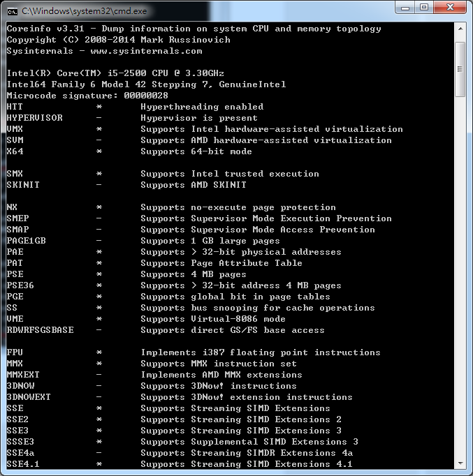Click the 'VME' feature name

[x=15, y=319]
